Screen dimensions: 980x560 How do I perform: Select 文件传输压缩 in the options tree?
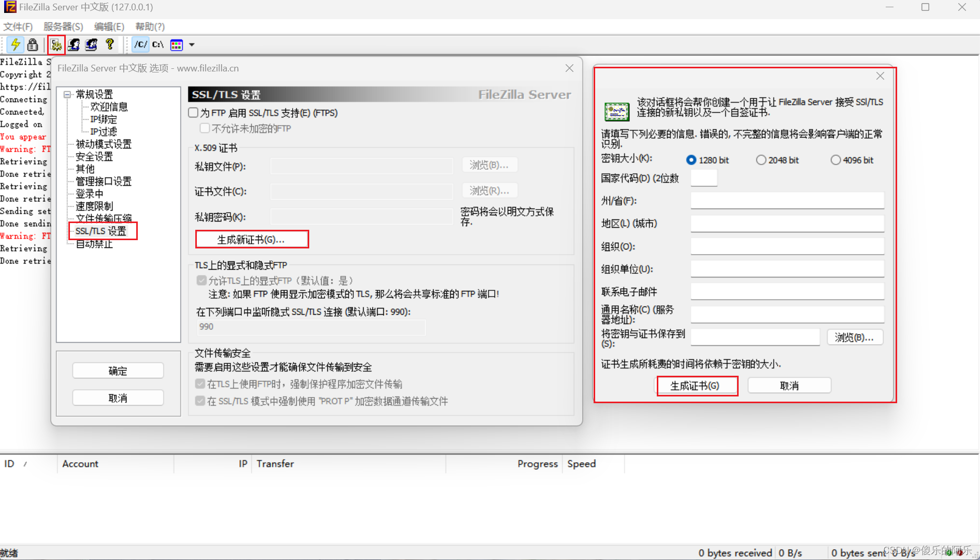[104, 218]
